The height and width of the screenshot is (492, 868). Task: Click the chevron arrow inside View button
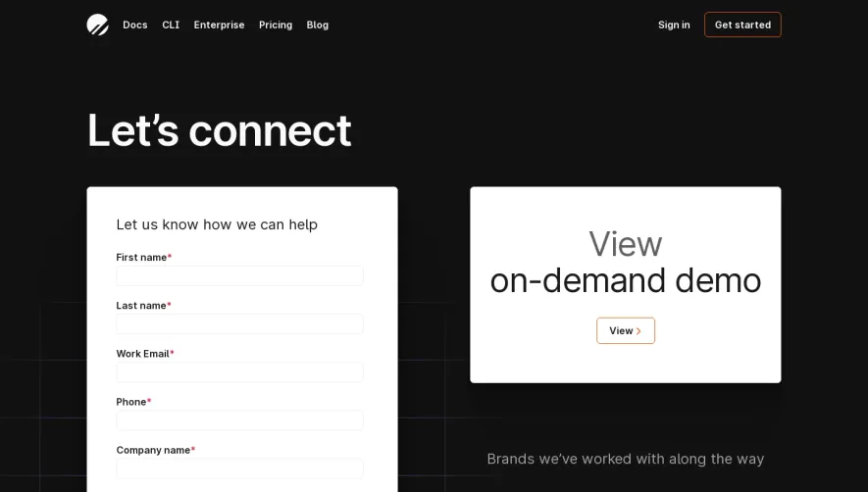(638, 331)
